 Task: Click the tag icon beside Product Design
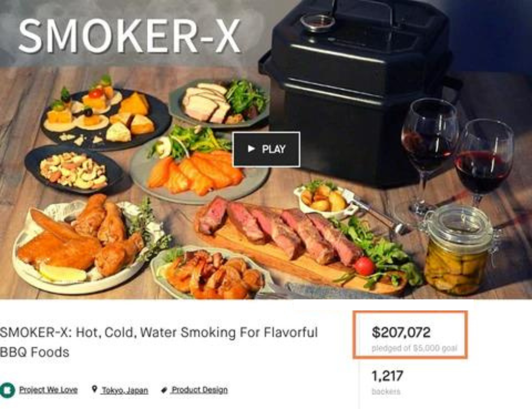(164, 390)
